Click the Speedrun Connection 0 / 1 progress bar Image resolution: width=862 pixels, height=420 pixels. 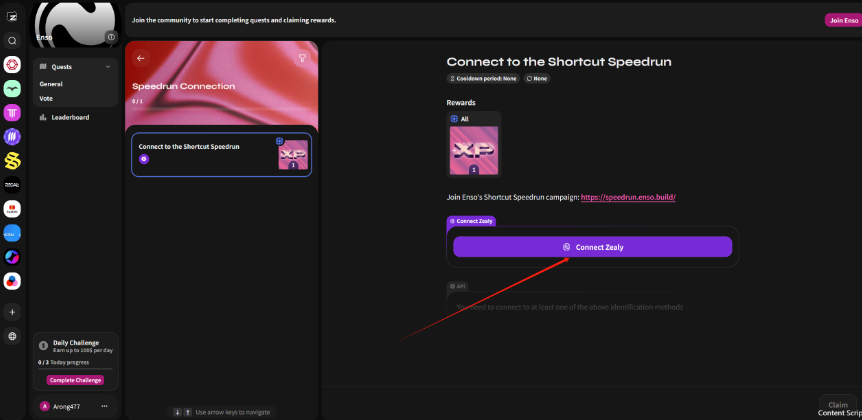pos(222,109)
